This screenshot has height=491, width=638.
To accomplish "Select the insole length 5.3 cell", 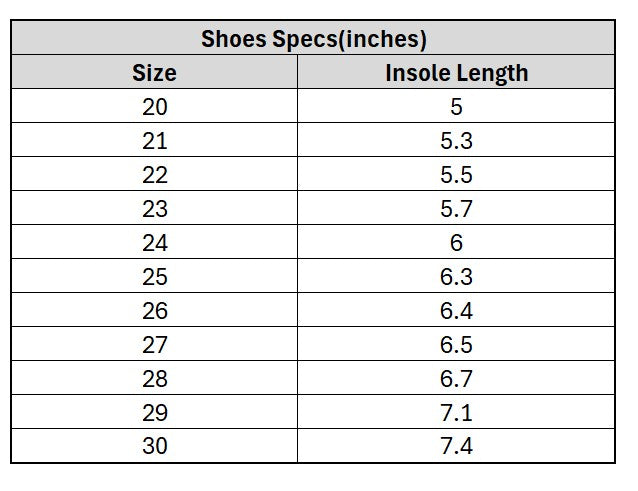I will click(x=456, y=141).
